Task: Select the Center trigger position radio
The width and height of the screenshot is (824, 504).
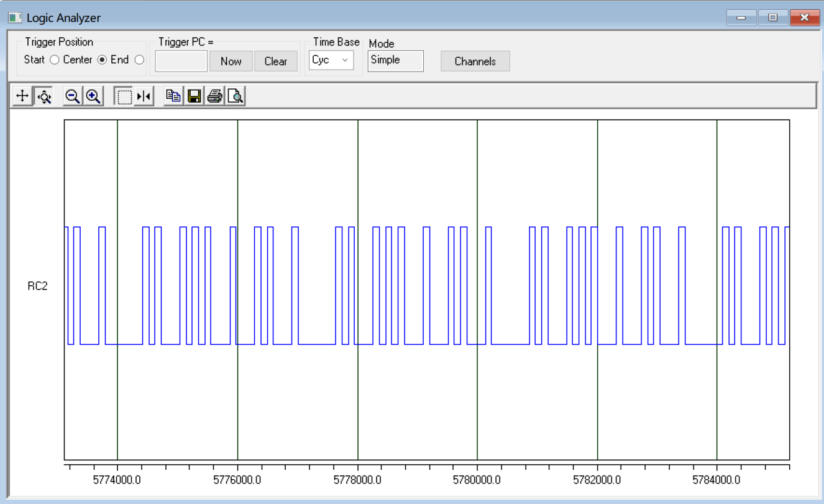Action: click(x=102, y=60)
